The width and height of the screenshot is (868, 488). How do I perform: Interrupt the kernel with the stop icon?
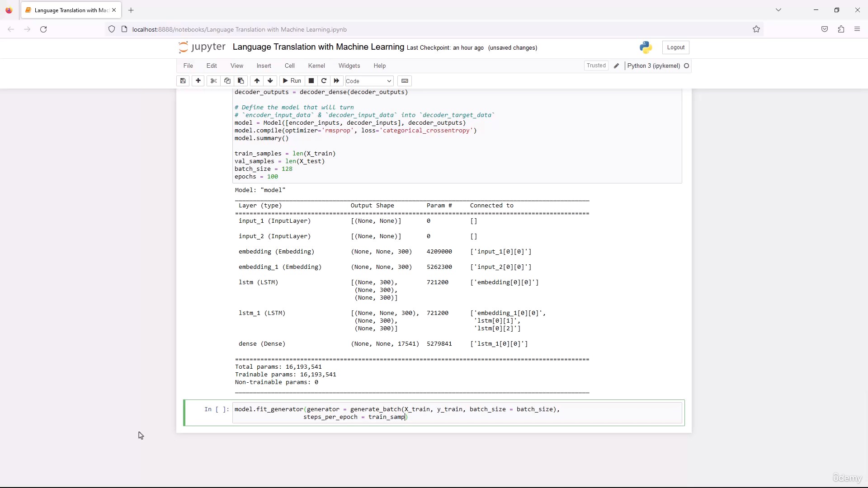click(311, 81)
